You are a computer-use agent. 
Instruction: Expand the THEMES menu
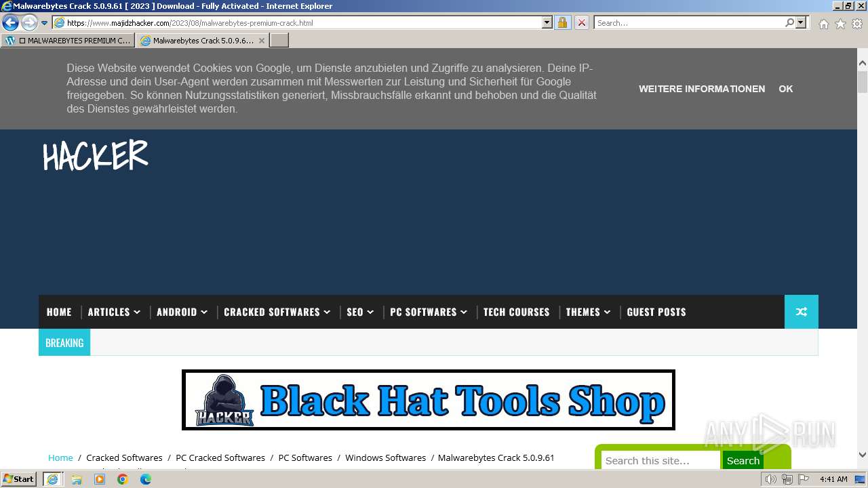588,312
